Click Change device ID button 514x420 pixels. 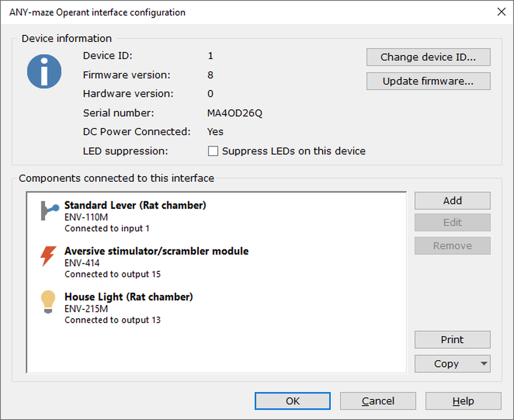point(428,57)
